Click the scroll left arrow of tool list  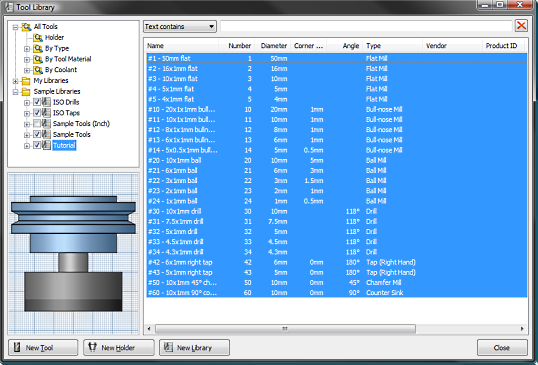point(149,329)
